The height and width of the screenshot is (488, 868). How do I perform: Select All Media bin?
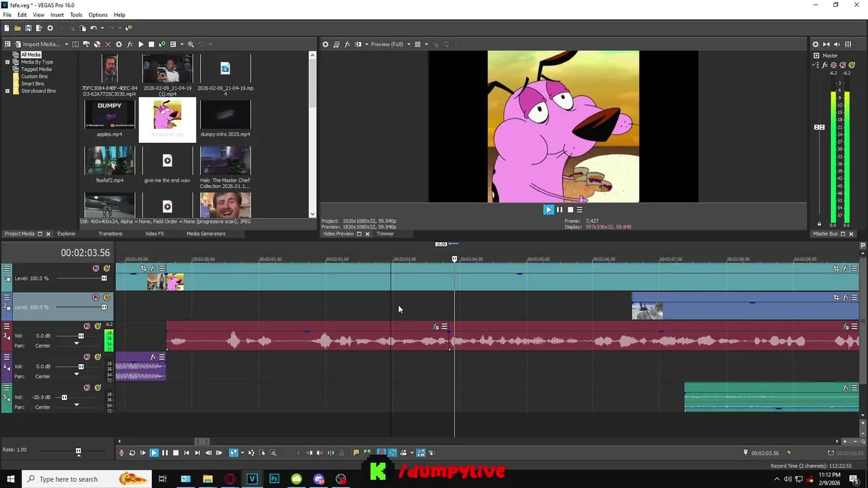pyautogui.click(x=31, y=55)
